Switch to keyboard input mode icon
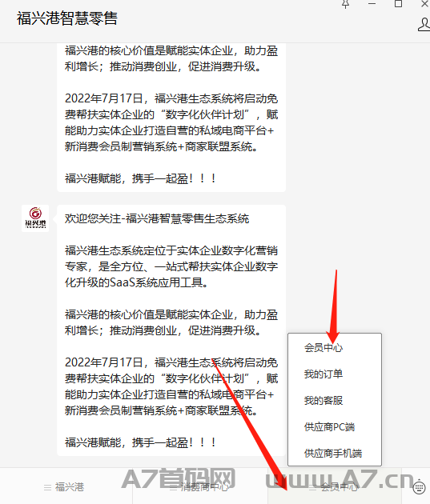Image resolution: width=430 pixels, height=504 pixels. tap(419, 487)
